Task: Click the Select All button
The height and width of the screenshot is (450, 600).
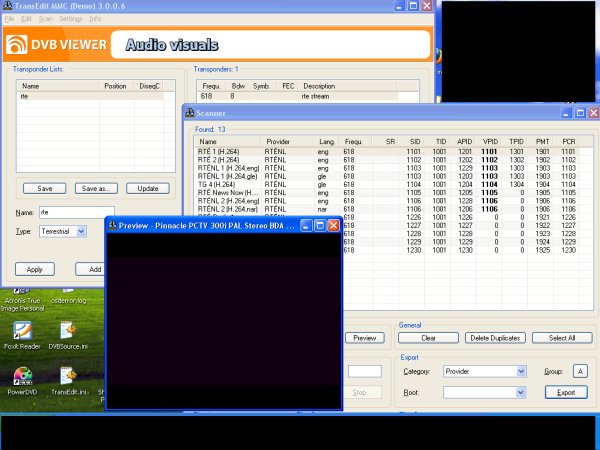Action: click(x=562, y=338)
